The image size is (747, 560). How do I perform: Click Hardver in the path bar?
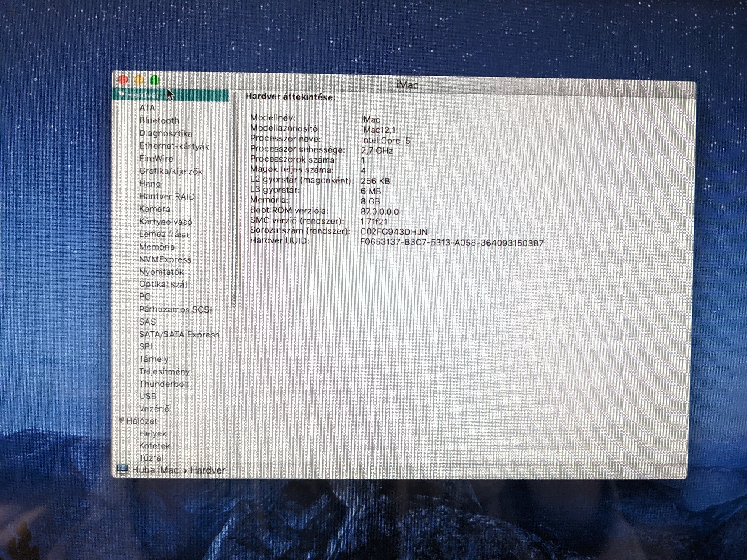pos(208,470)
